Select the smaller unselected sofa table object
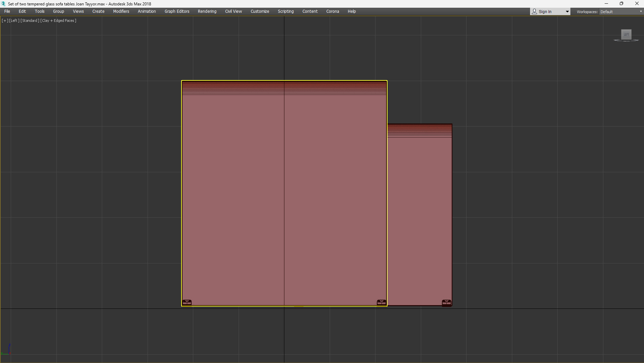The image size is (644, 363). pyautogui.click(x=420, y=215)
